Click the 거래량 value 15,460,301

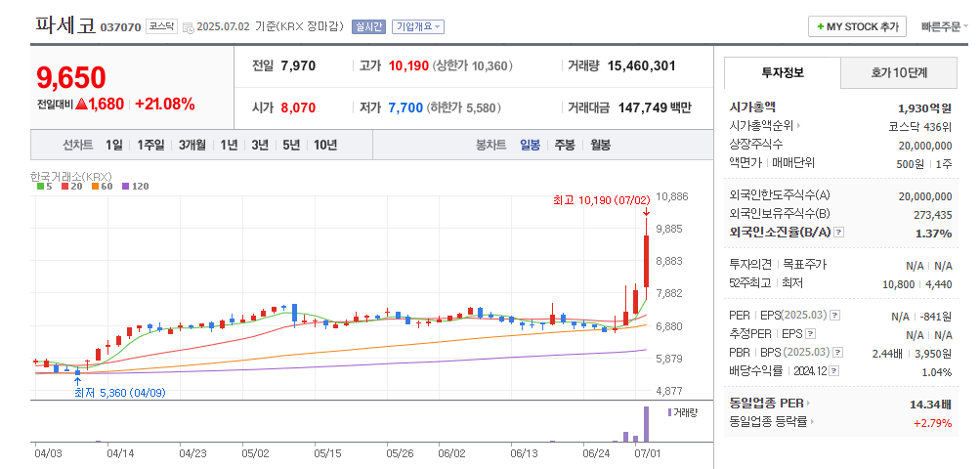(x=641, y=65)
